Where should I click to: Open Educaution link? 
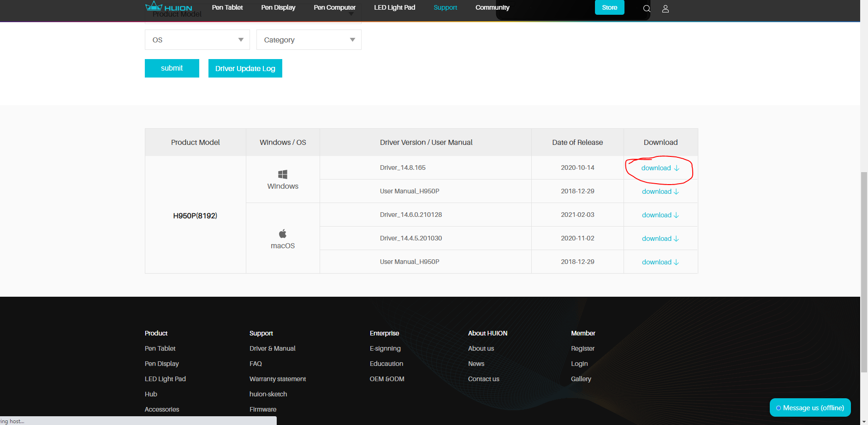(x=386, y=364)
